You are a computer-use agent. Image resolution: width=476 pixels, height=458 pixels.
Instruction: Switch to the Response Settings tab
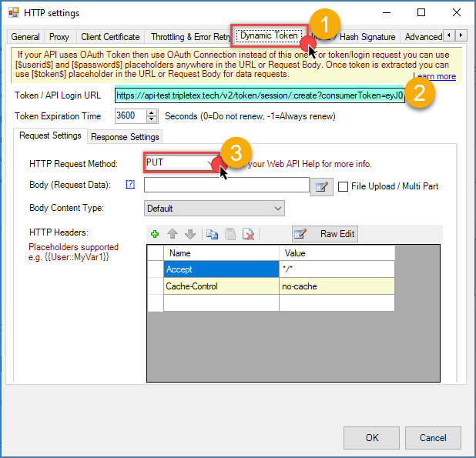tap(125, 136)
